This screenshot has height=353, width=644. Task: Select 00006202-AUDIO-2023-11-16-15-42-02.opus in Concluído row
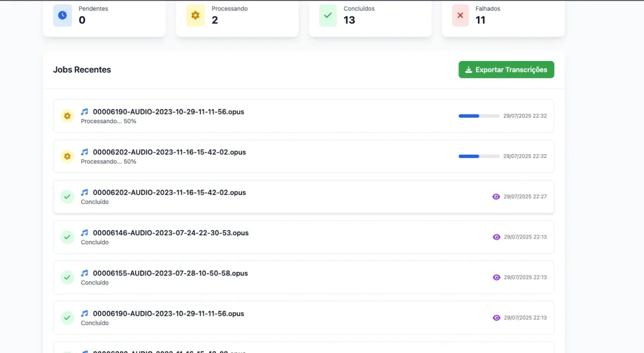point(169,193)
